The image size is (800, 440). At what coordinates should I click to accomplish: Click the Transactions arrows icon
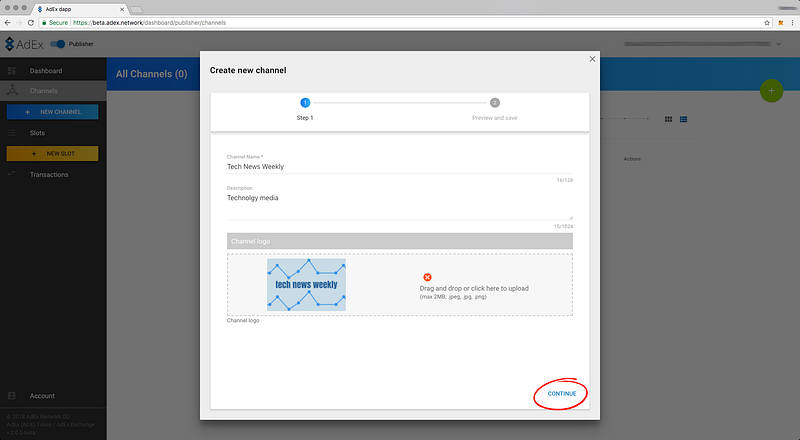click(x=12, y=174)
